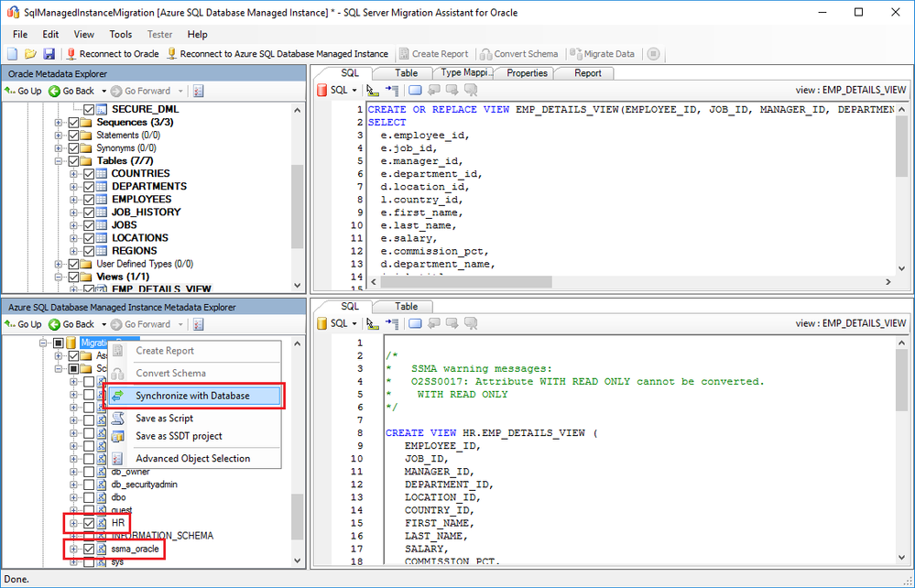Open the Tools menu
915x588 pixels.
pyautogui.click(x=121, y=35)
